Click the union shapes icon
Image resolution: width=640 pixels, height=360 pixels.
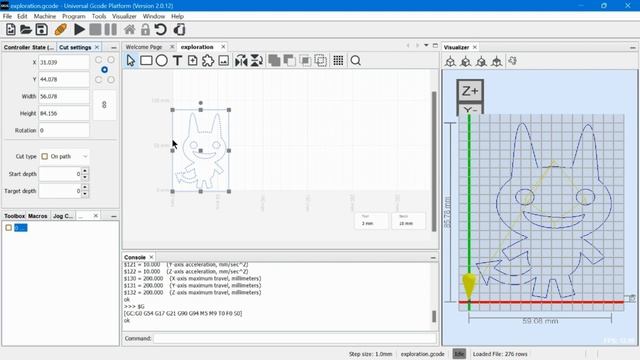point(274,60)
